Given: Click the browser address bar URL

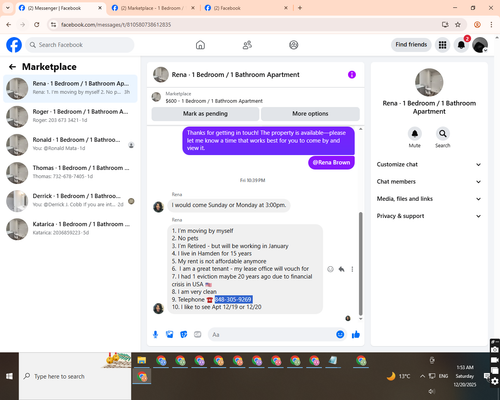Looking at the screenshot, I should click(x=116, y=25).
